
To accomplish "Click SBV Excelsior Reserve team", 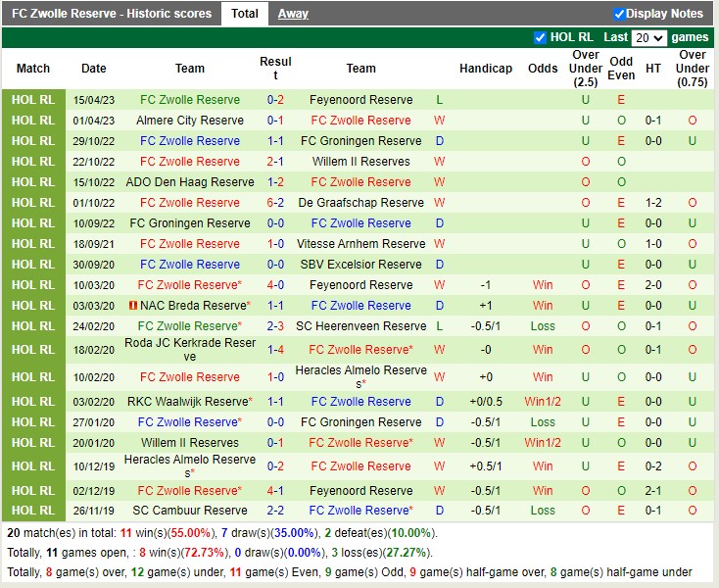I will pos(360,265).
